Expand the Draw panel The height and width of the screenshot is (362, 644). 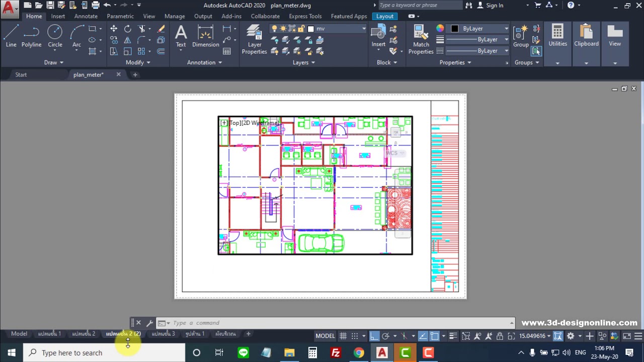[x=54, y=62]
